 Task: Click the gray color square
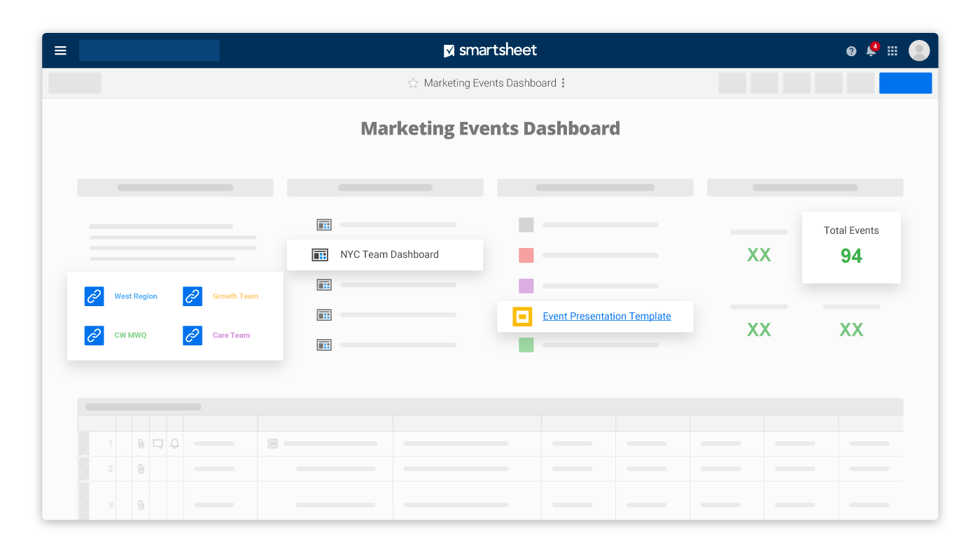(x=526, y=225)
